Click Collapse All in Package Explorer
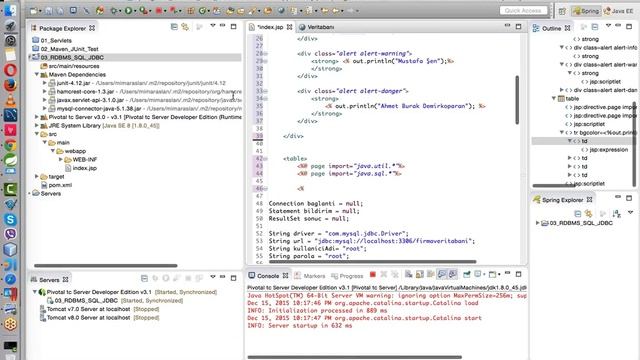The image size is (640, 360). (x=174, y=27)
